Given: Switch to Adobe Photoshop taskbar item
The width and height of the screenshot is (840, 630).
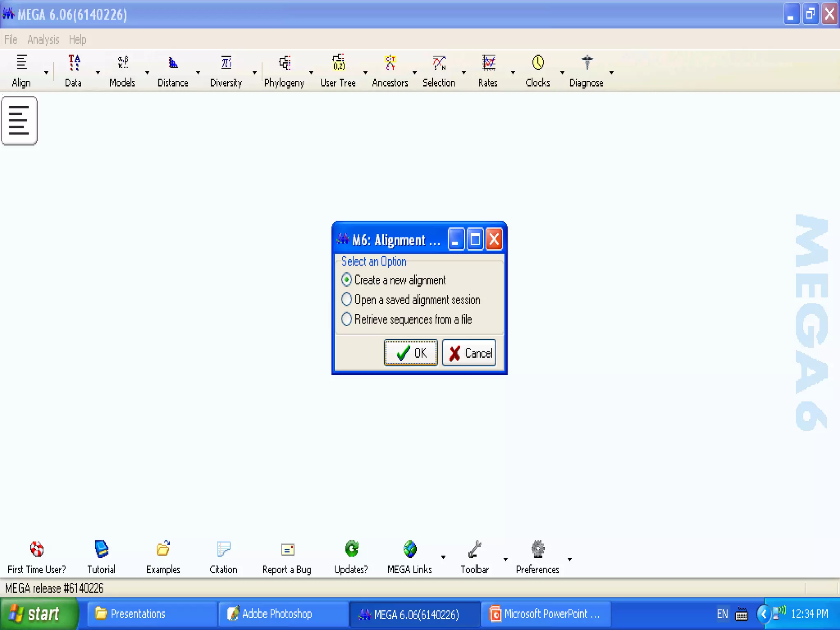Looking at the screenshot, I should pos(283,614).
